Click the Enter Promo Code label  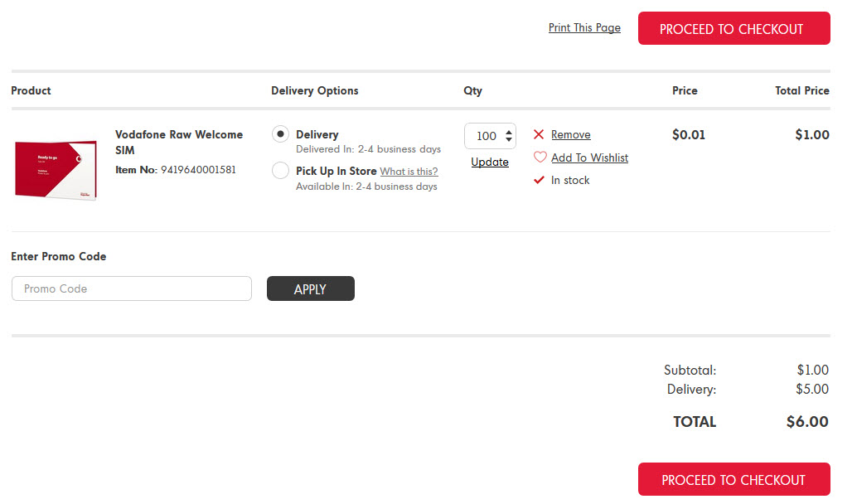click(x=59, y=256)
